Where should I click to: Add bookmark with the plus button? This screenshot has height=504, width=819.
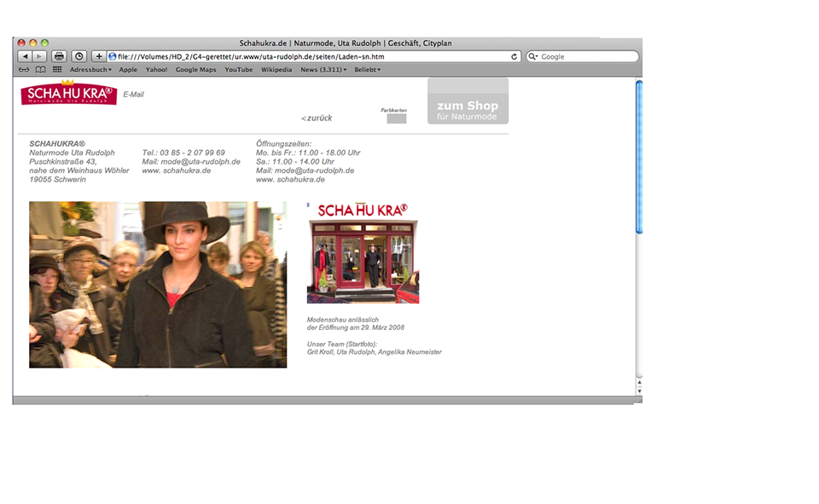click(99, 56)
